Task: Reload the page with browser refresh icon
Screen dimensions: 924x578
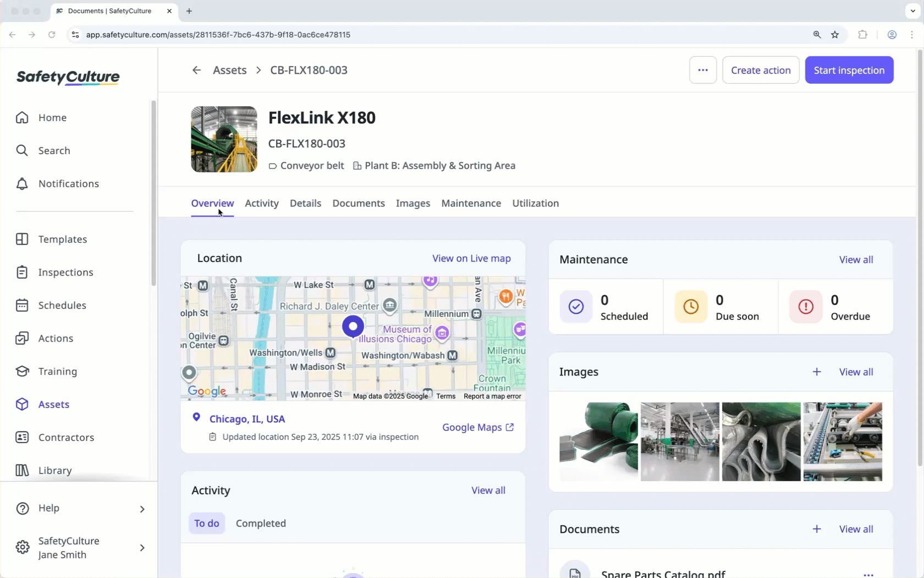Action: (x=52, y=35)
